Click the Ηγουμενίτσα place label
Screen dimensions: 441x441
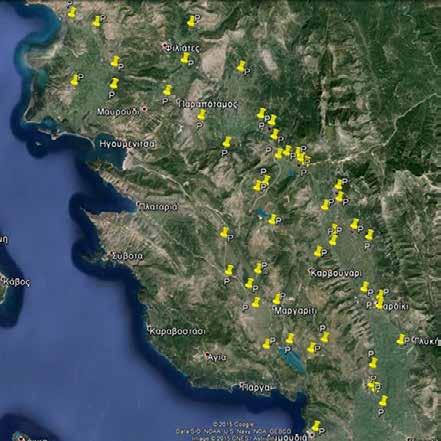[127, 144]
